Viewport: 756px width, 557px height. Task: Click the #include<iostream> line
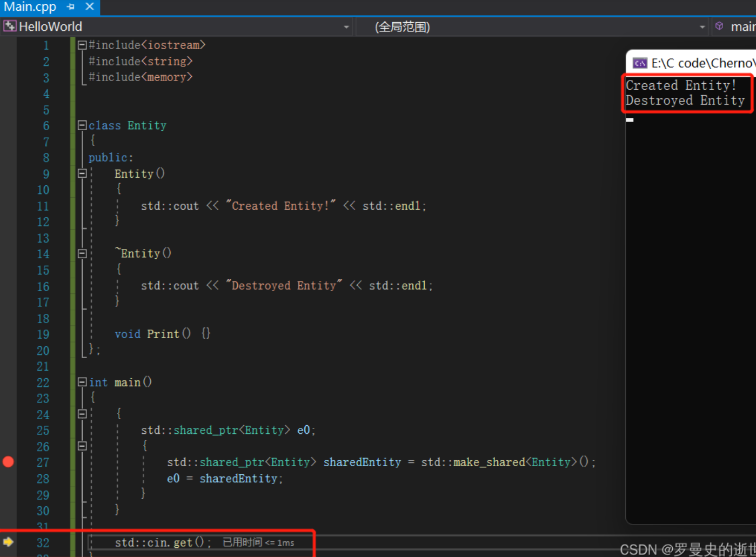point(147,45)
